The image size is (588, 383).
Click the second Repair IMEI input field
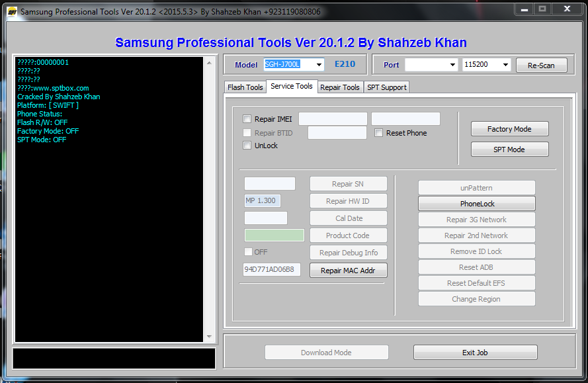pos(405,119)
